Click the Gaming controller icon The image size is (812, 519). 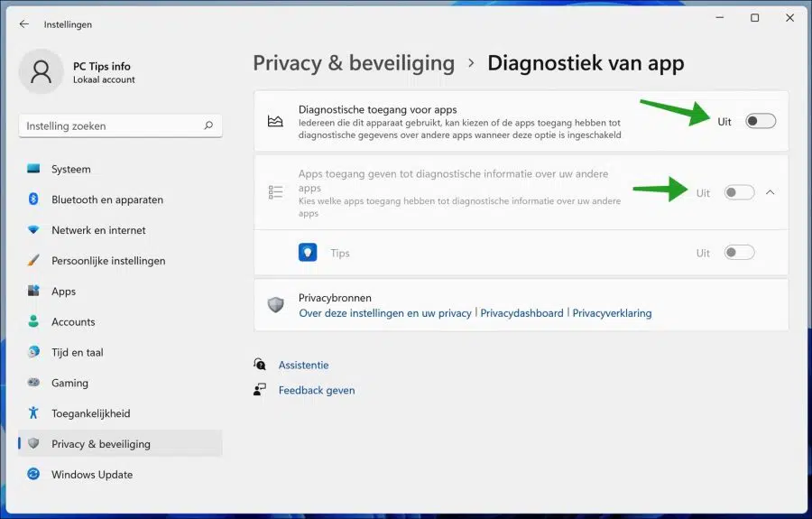[x=33, y=383]
